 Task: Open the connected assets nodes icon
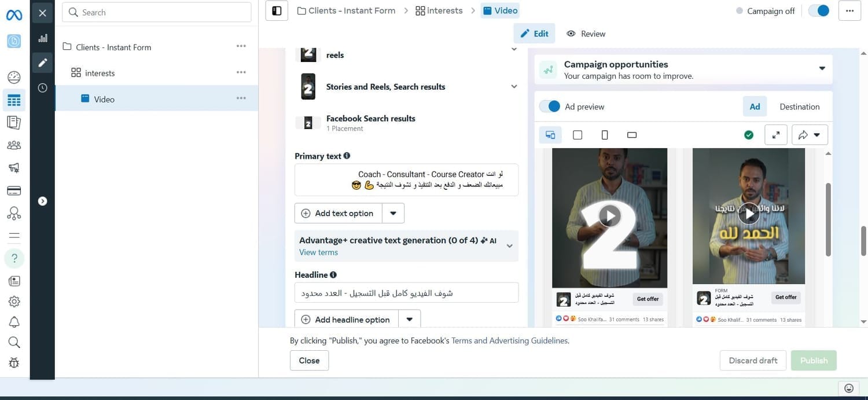(14, 213)
